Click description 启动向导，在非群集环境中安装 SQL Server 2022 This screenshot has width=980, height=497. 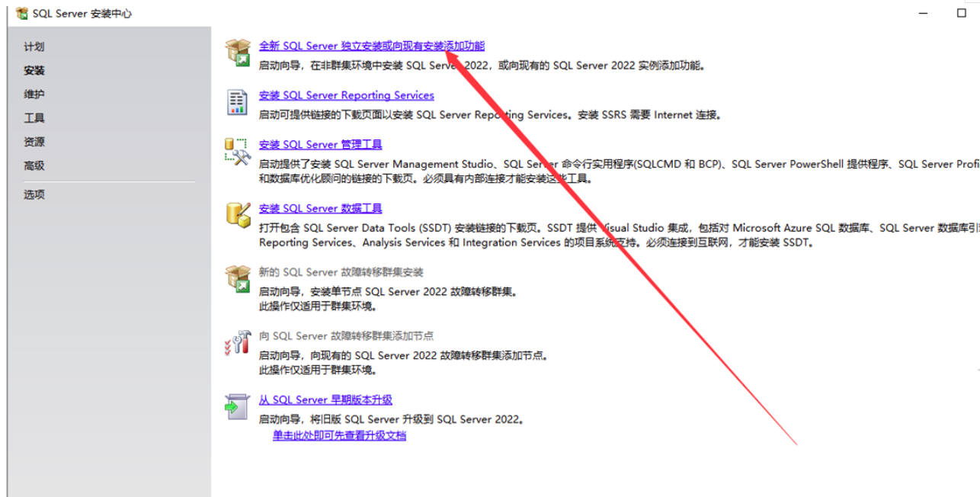tap(483, 66)
